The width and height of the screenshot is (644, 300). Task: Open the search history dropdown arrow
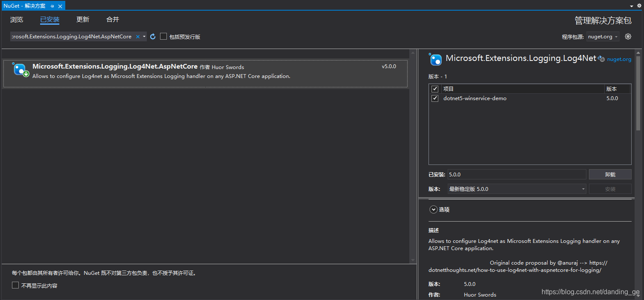tap(144, 37)
